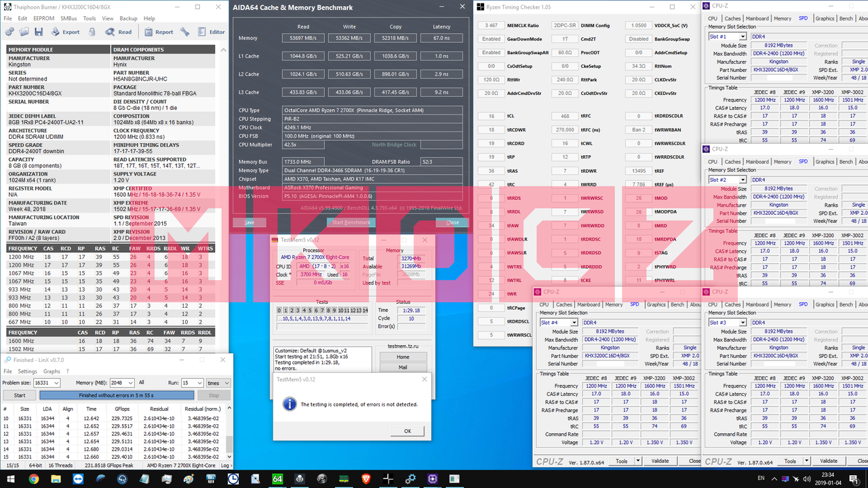The height and width of the screenshot is (488, 868).
Task: Click the clock-face app icon on taskbar
Action: pos(233,479)
